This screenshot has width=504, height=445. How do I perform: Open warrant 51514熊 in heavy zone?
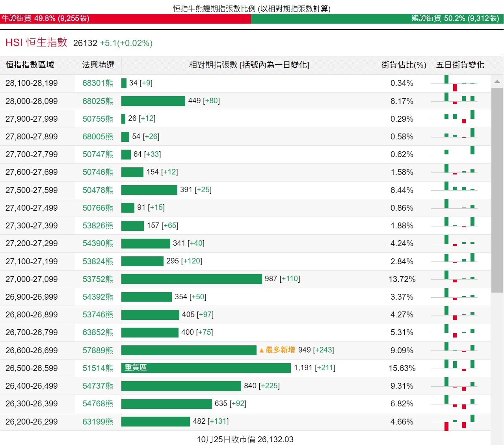tap(98, 368)
